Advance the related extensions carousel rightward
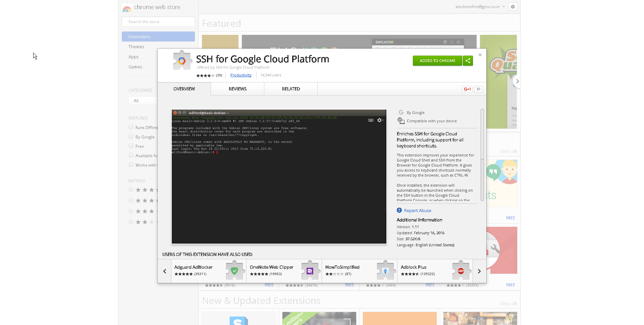The image size is (644, 325). [x=479, y=271]
